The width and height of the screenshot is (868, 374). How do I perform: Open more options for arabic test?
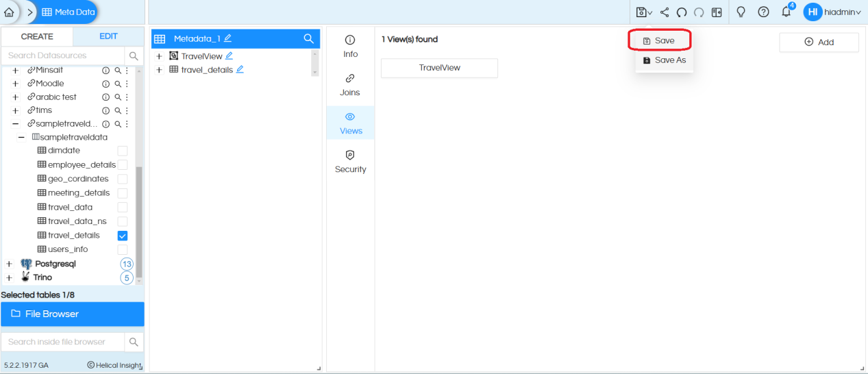(x=127, y=97)
